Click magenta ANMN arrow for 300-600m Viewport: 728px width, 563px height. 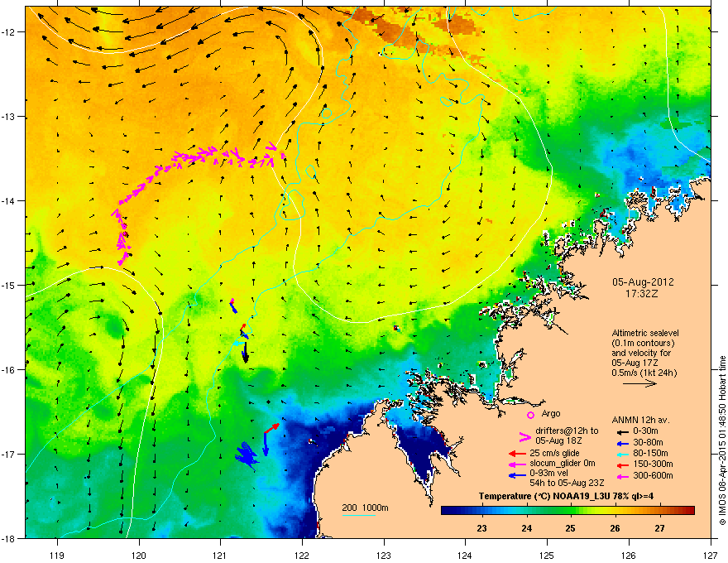[x=623, y=476]
